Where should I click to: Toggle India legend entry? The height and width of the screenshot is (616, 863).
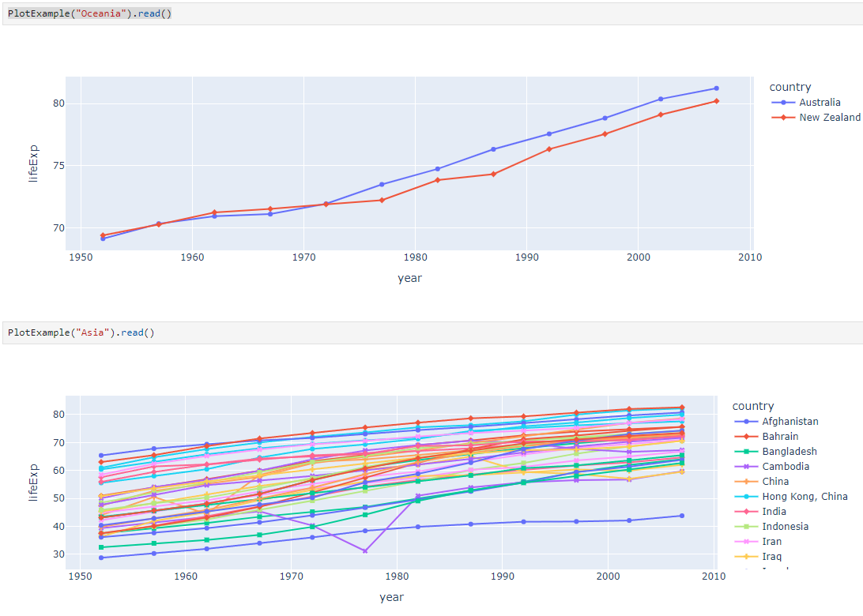click(x=760, y=512)
